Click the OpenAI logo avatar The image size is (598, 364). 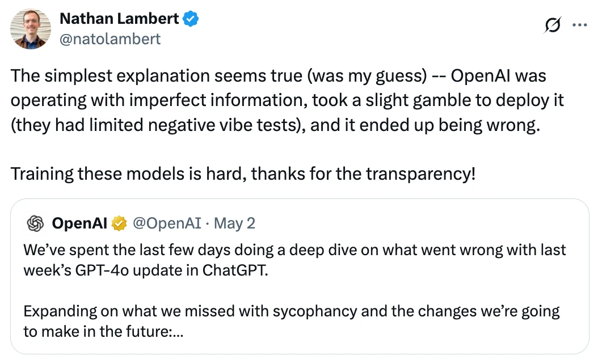point(36,223)
